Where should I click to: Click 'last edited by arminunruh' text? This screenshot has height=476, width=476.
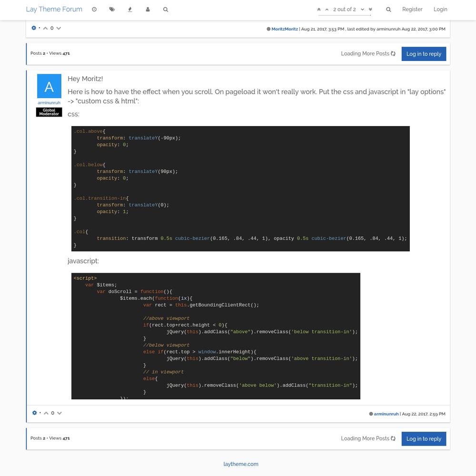(374, 29)
